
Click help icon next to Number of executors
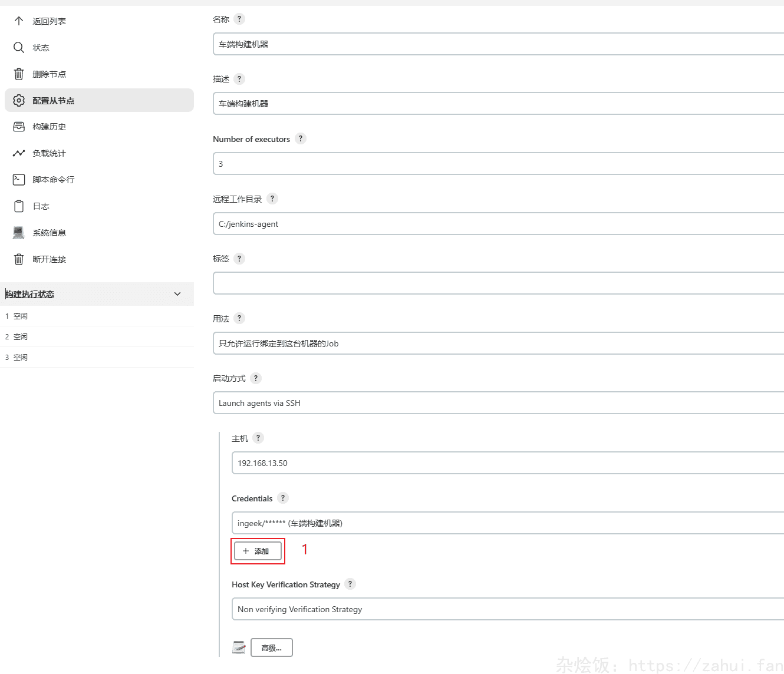[301, 139]
